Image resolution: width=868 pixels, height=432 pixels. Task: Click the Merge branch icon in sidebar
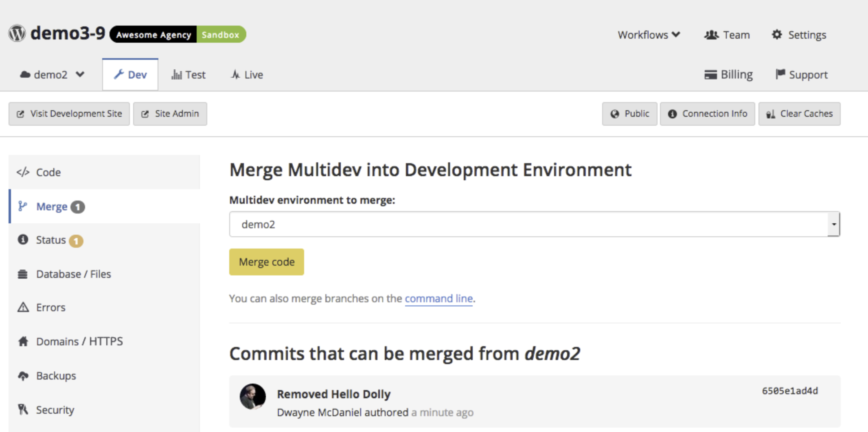coord(23,206)
